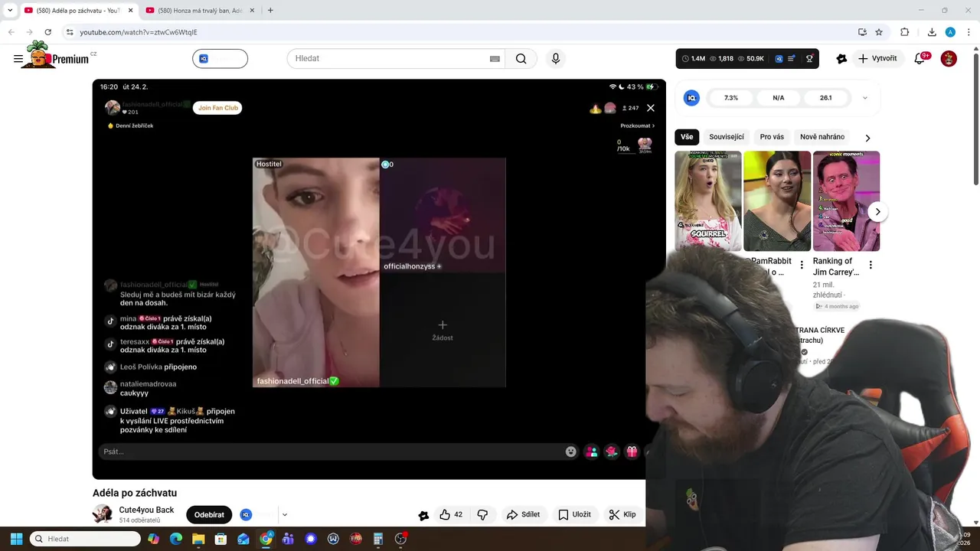Focus the Hledat search field
980x551 pixels.
(x=389, y=59)
